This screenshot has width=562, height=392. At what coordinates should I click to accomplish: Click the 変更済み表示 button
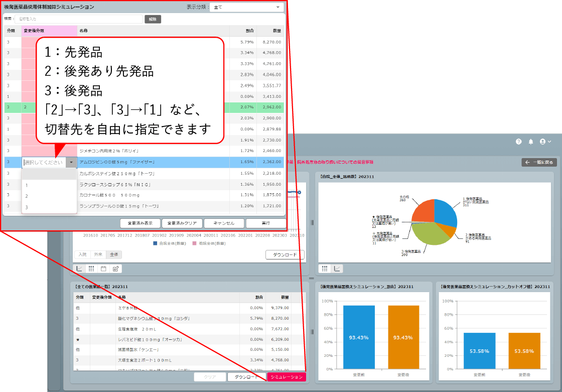point(140,223)
